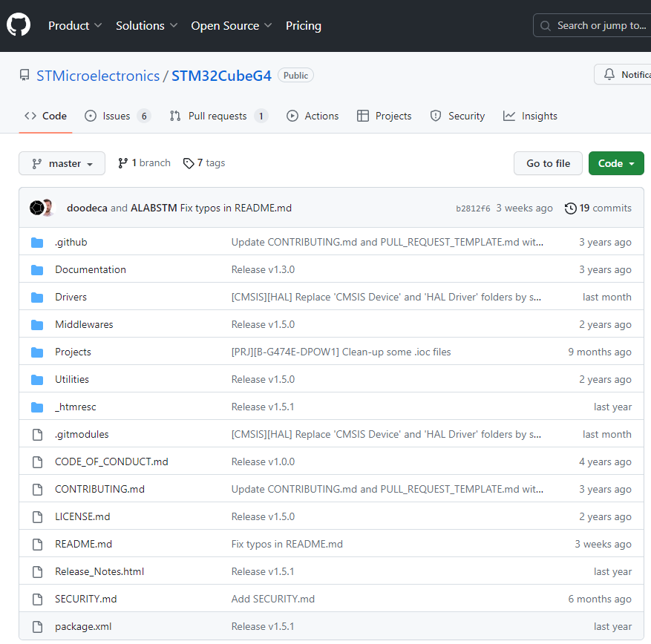
Task: Click the file icon for SECURITY.md
Action: 37,599
